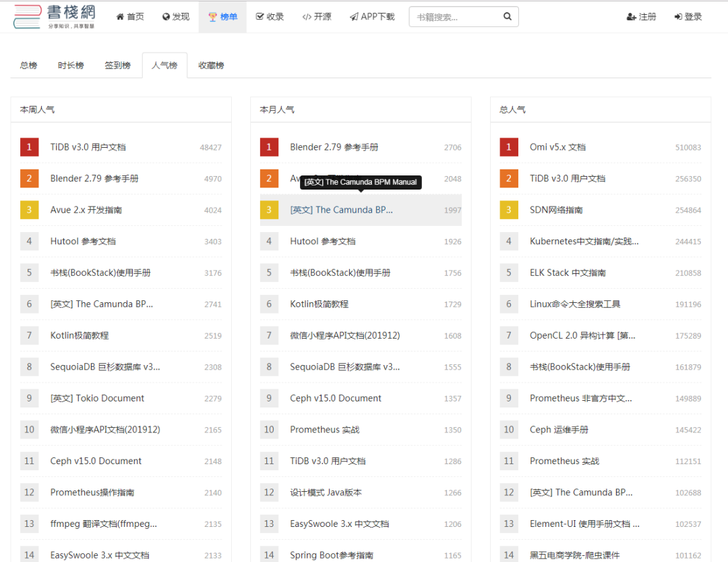Open monthly Hutool 参考文档 entry
This screenshot has width=728, height=562.
click(323, 242)
